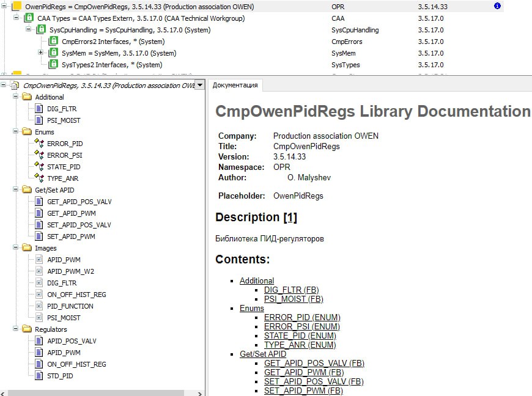Click the green lock icon next to SysMem

pyautogui.click(x=53, y=53)
